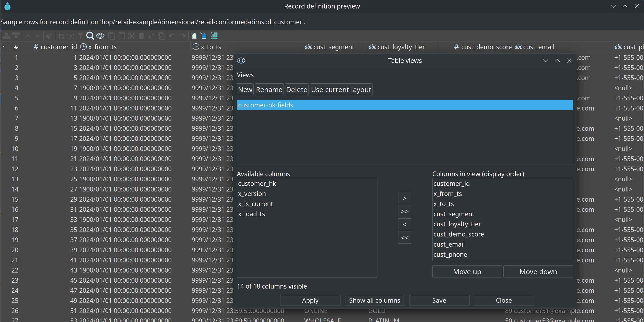
Task: Open search with the magnifier icon
Action: (x=90, y=36)
